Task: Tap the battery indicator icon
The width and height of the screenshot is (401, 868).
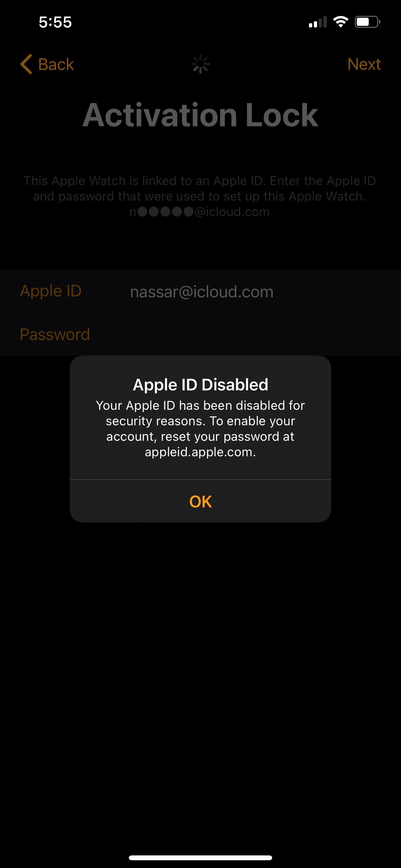Action: 367,22
